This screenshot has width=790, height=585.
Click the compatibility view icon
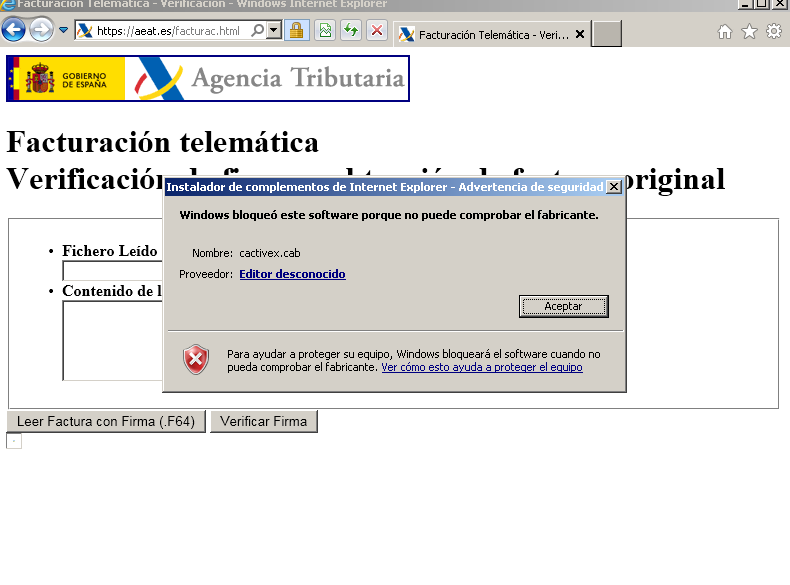[x=325, y=31]
